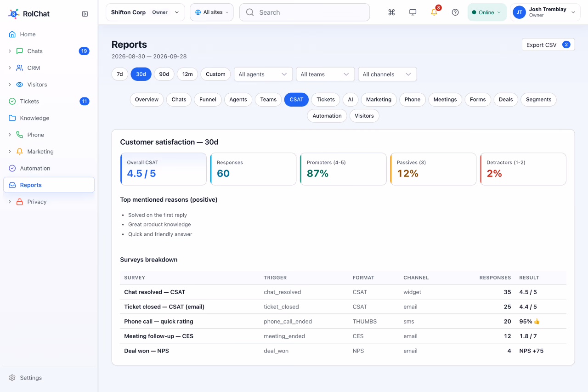Click the CRM people icon
This screenshot has width=588, height=392.
click(20, 68)
